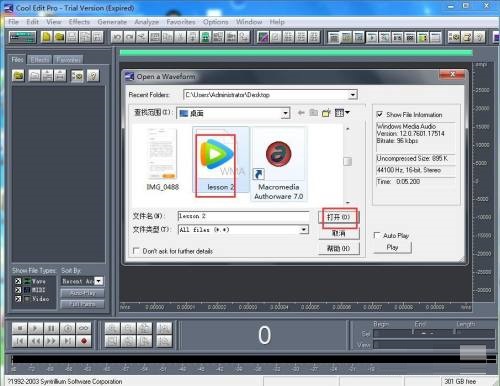Click the Go to End transport button

[x=67, y=341]
